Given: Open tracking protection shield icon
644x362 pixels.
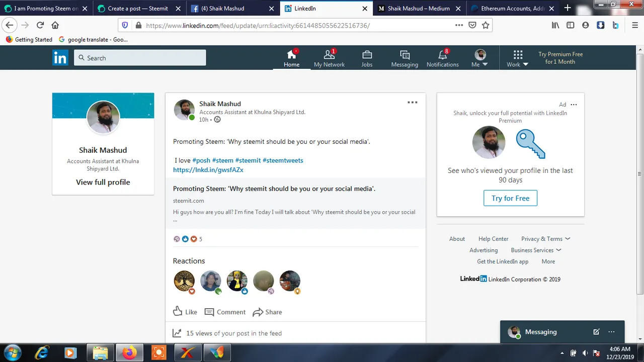Looking at the screenshot, I should click(125, 25).
